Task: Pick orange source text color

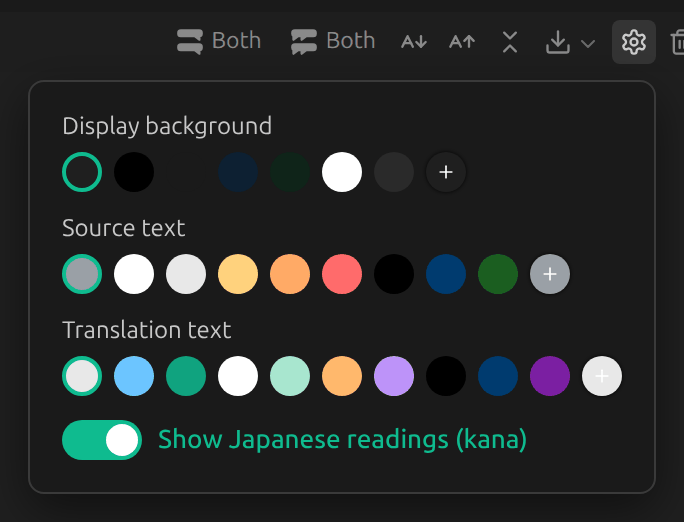Action: coord(290,274)
